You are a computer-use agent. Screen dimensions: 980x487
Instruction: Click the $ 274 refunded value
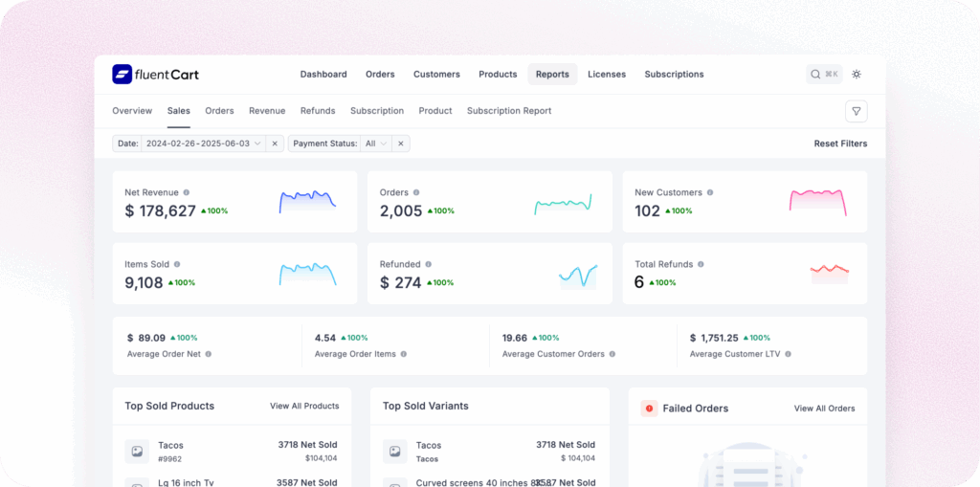[x=401, y=282]
